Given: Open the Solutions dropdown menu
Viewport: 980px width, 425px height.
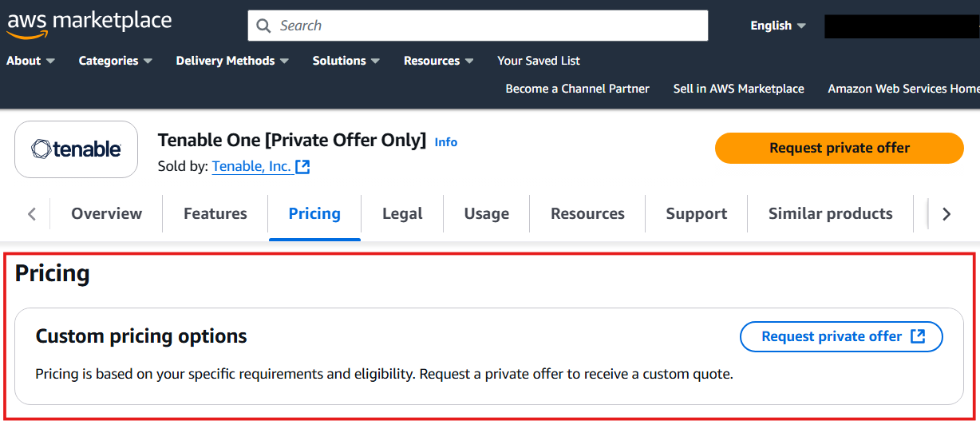Looking at the screenshot, I should point(346,61).
